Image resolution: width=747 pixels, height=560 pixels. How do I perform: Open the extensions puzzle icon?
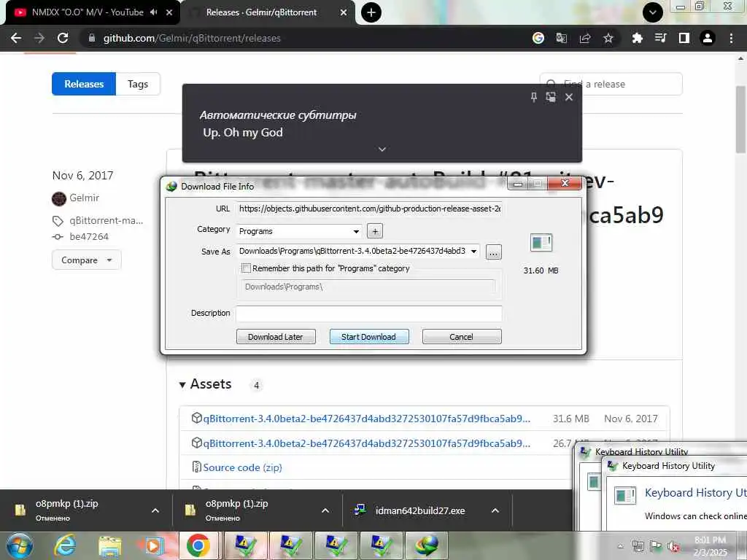click(x=638, y=38)
